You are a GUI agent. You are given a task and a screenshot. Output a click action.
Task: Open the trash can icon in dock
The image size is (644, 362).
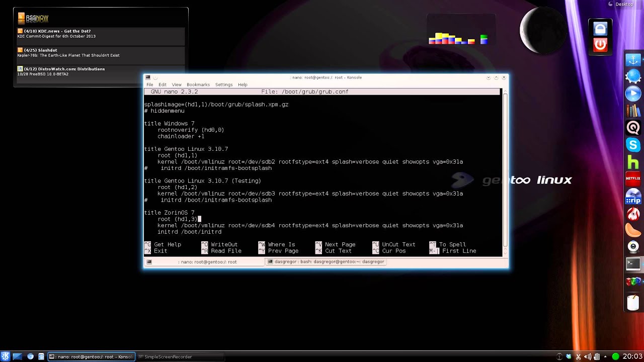pyautogui.click(x=633, y=302)
